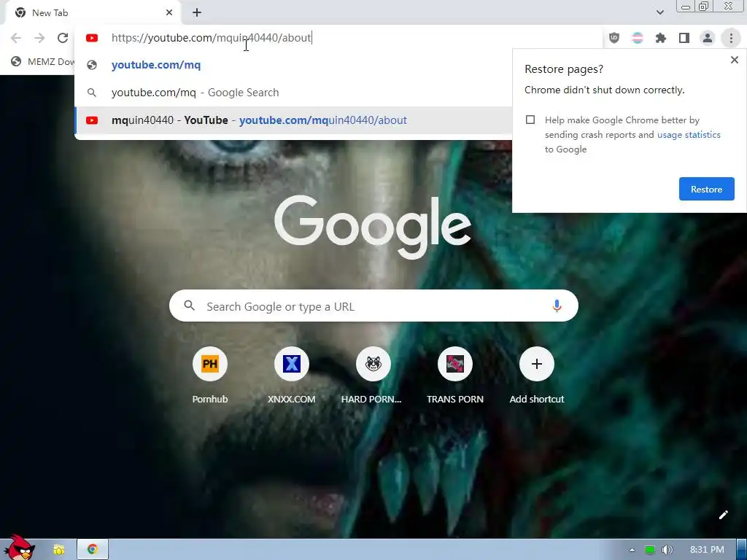Click the green tray status icon
This screenshot has width=747, height=560.
coord(649,550)
